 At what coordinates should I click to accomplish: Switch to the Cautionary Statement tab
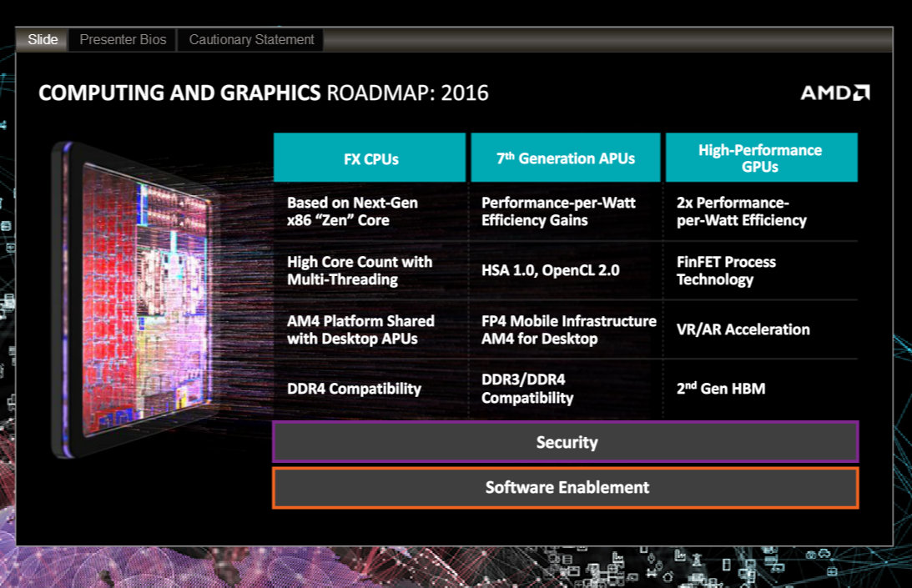(251, 39)
